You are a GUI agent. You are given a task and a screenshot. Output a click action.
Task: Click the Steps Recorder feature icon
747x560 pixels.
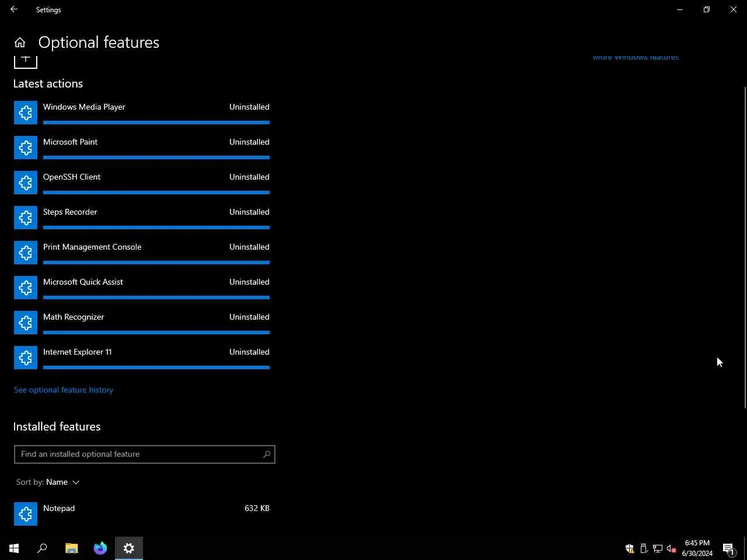point(26,218)
